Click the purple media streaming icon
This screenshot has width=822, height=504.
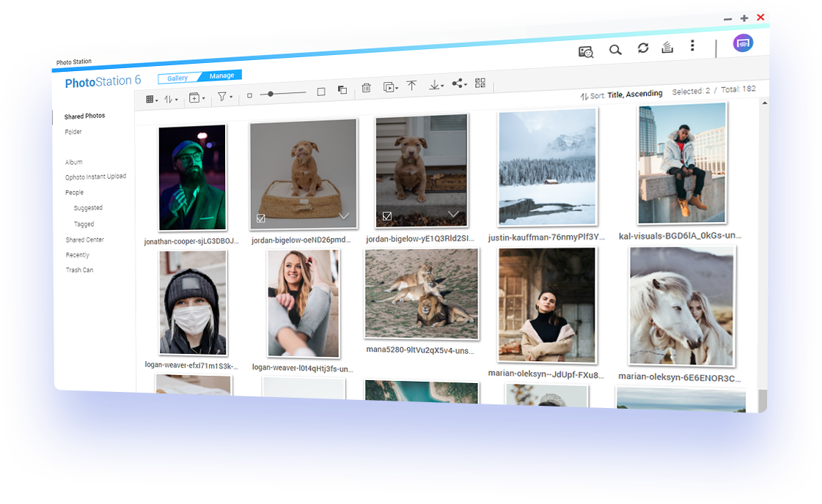pos(743,43)
